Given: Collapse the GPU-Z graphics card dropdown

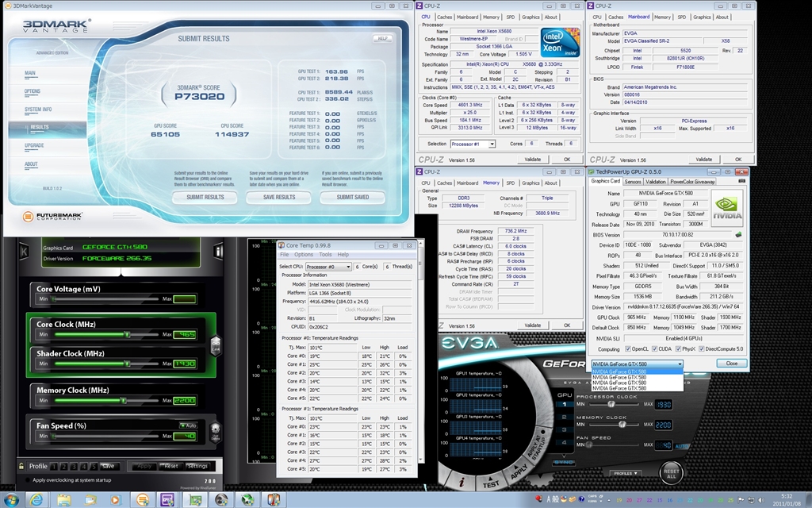Looking at the screenshot, I should [x=638, y=364].
